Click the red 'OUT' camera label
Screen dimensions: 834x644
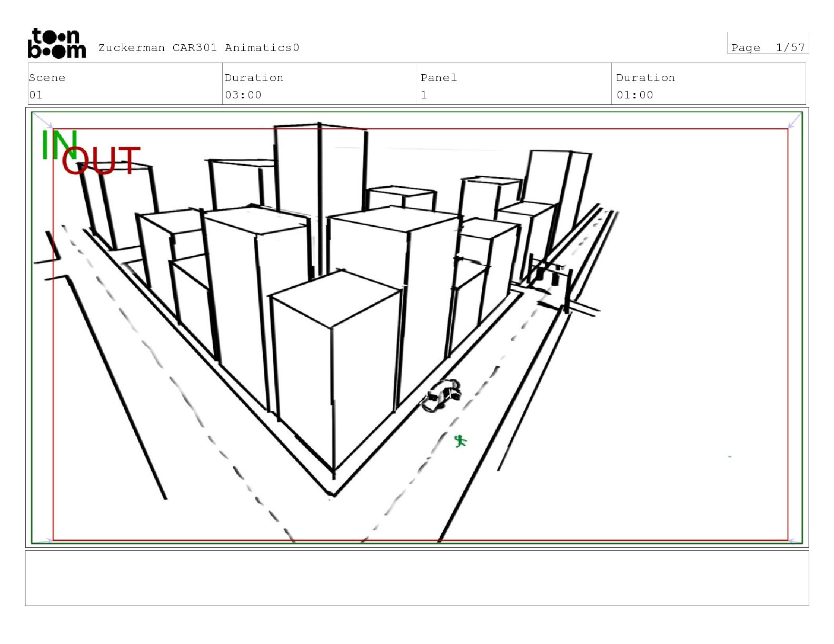click(x=101, y=160)
